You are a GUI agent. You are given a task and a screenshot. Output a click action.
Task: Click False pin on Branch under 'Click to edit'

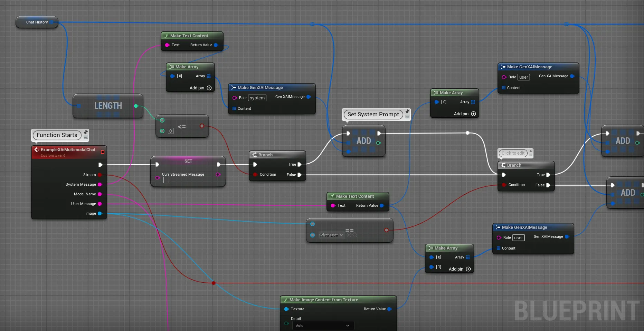(x=548, y=185)
